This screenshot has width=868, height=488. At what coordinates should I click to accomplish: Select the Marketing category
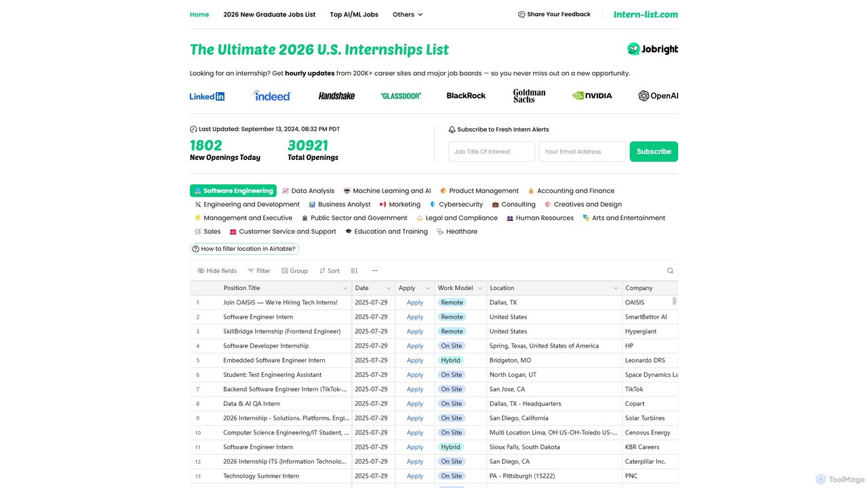[x=400, y=204]
